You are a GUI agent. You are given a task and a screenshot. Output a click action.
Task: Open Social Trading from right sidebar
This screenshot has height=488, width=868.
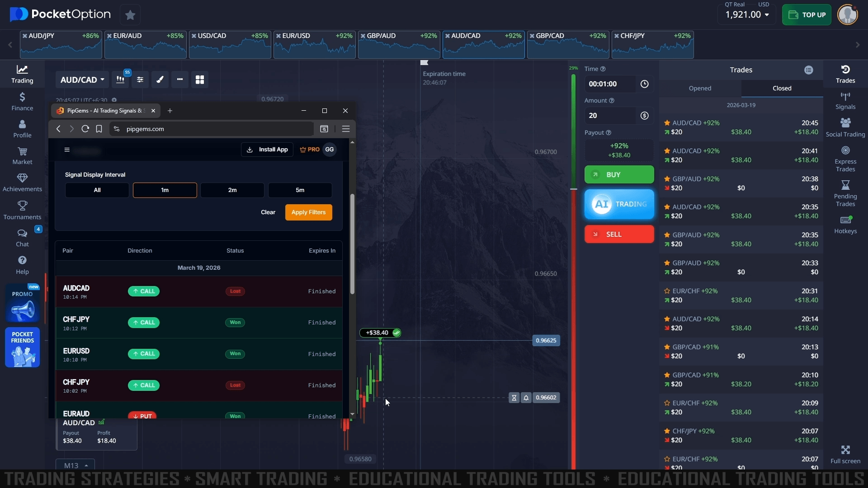click(x=845, y=128)
